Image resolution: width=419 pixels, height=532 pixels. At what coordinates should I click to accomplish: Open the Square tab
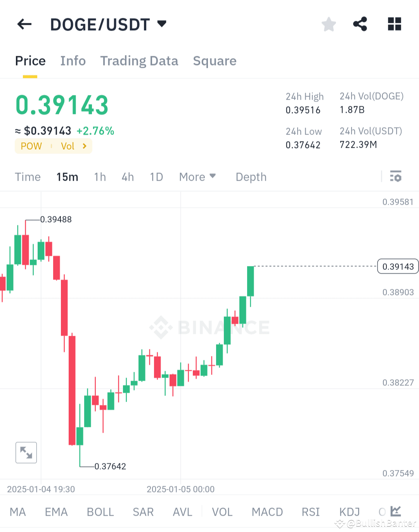pos(215,61)
